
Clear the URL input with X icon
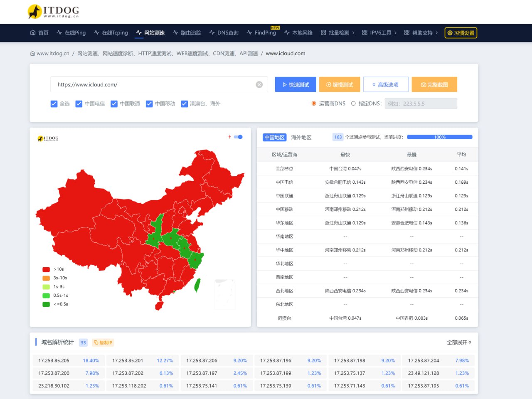pyautogui.click(x=259, y=84)
